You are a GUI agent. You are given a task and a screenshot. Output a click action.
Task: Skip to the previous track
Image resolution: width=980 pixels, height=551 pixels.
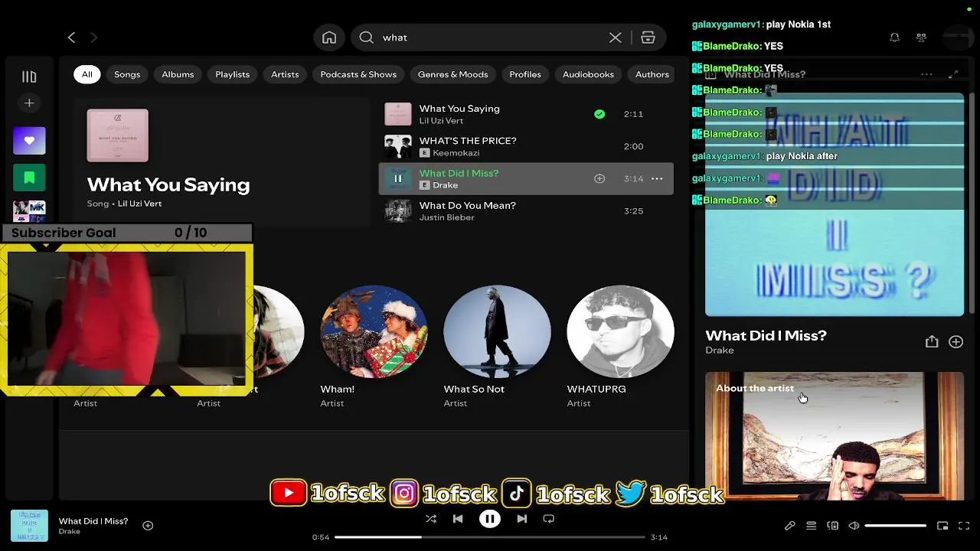[458, 519]
